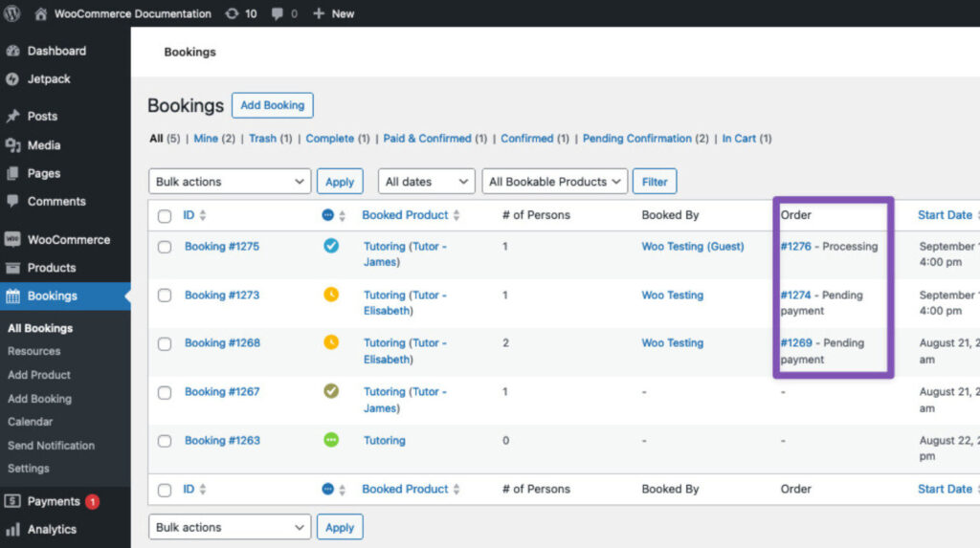Click the blue status icon in the table header
Screen dimensions: 980x548
[327, 215]
